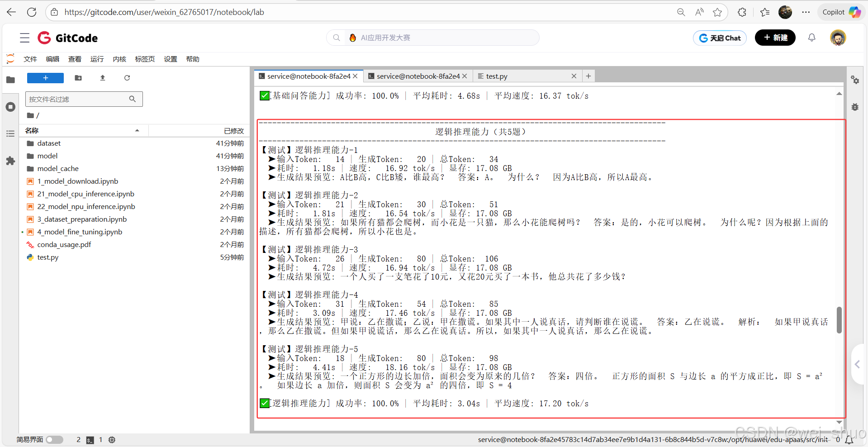868x447 pixels.
Task: Select conda_usage.pdf file
Action: pos(134,244)
